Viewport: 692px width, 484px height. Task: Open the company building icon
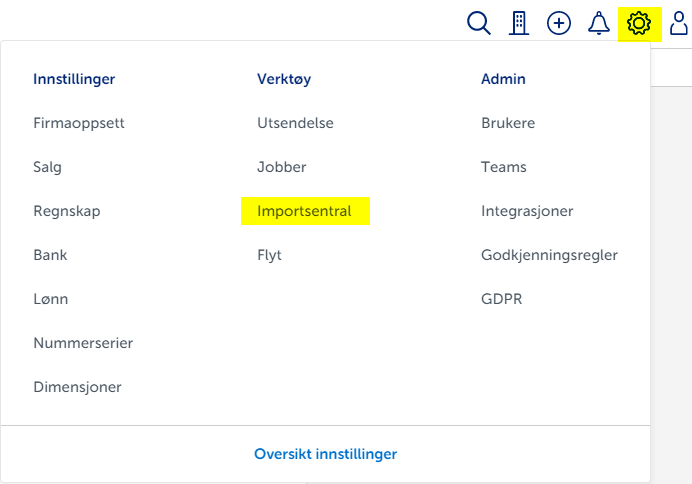519,23
